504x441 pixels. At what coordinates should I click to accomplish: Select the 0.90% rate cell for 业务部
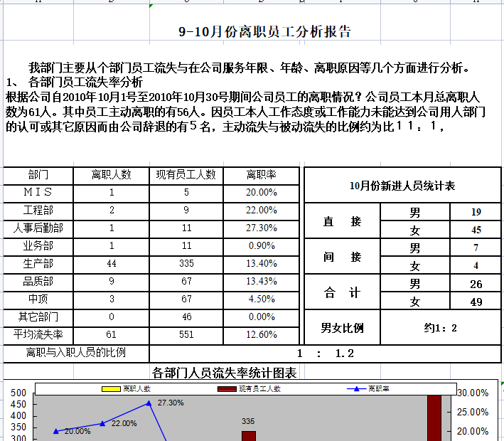(262, 247)
